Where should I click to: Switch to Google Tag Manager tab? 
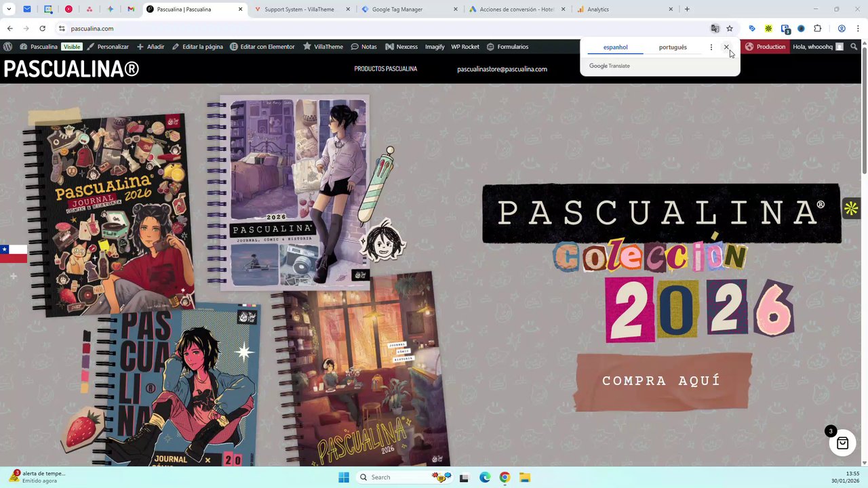tap(410, 9)
